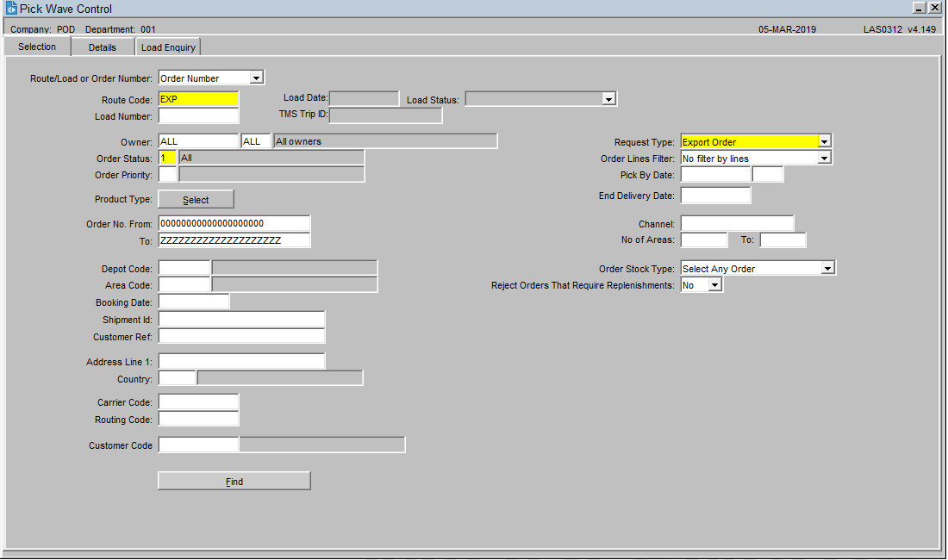Expand the Order Lines Filter combo box
Image resolution: width=948 pixels, height=560 pixels.
pyautogui.click(x=824, y=159)
